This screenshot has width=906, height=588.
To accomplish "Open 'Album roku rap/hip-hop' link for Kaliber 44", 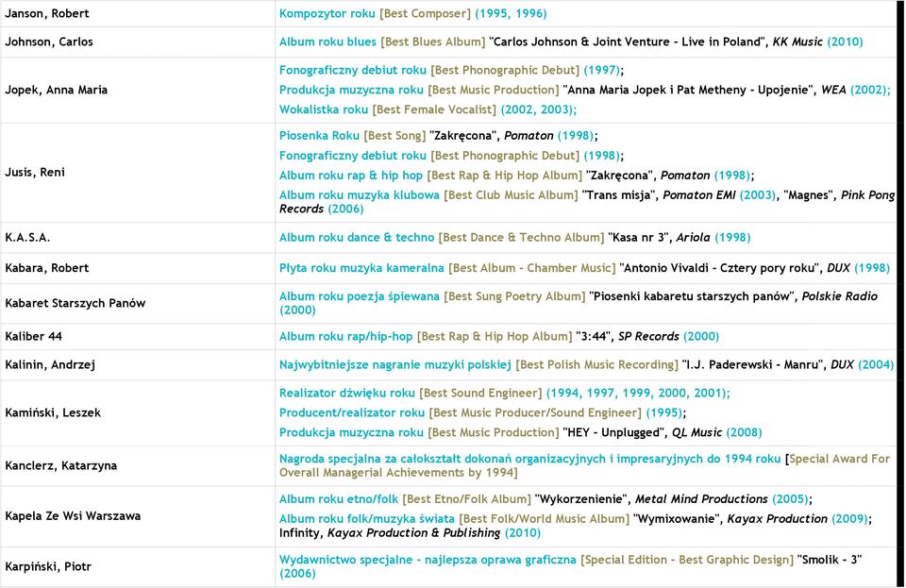I will pyautogui.click(x=346, y=336).
